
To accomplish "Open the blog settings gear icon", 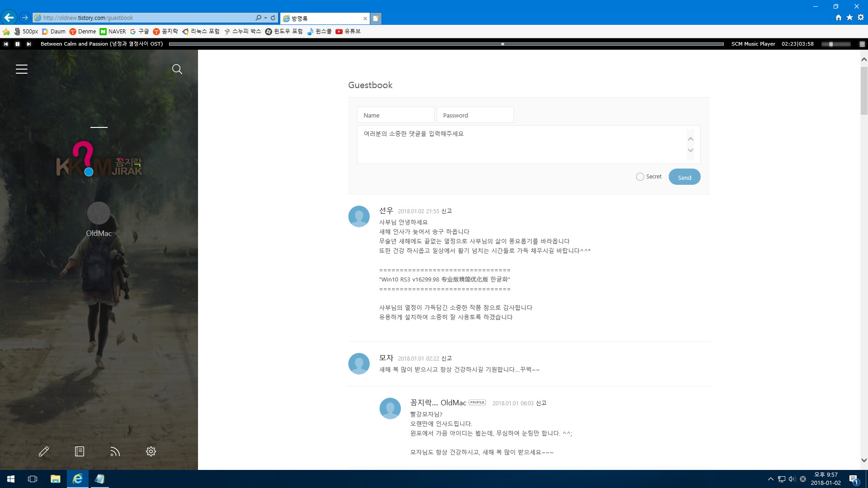I will click(x=151, y=451).
